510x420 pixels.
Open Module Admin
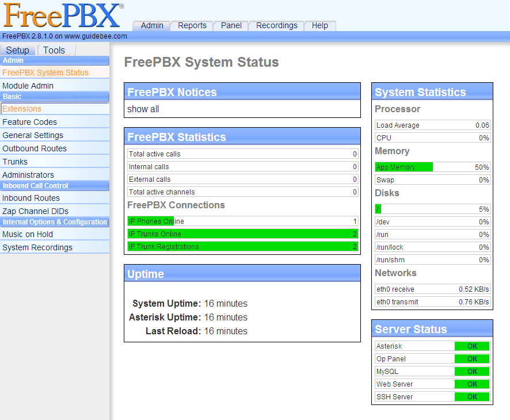(x=28, y=86)
